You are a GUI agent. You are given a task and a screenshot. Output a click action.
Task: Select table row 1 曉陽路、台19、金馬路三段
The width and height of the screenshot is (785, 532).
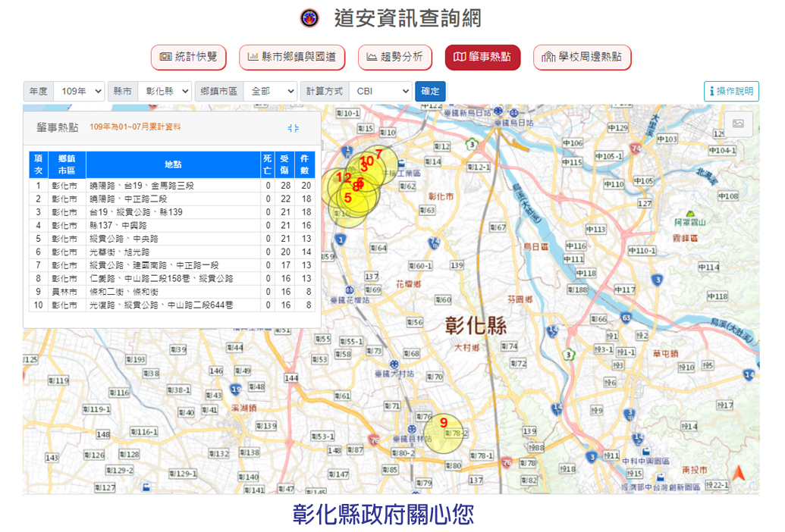[x=173, y=186]
